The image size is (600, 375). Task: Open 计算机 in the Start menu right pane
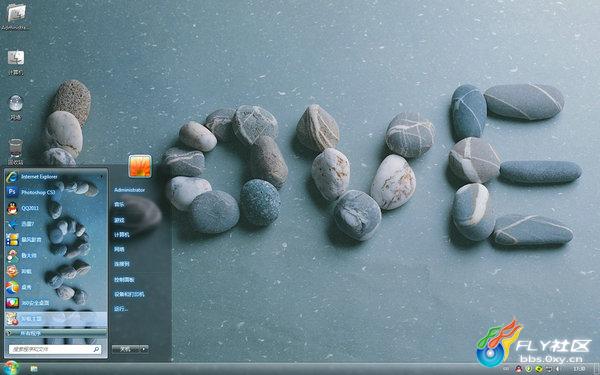[122, 235]
